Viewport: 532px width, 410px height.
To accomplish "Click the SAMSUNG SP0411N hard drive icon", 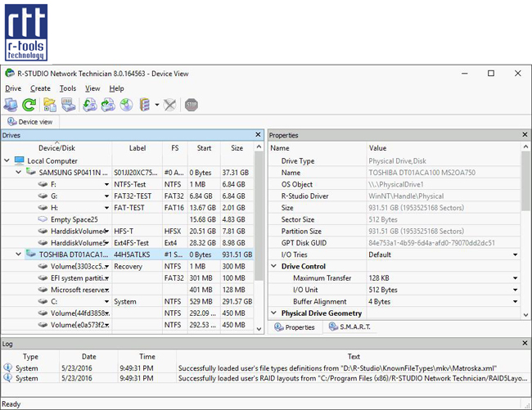I will click(31, 172).
